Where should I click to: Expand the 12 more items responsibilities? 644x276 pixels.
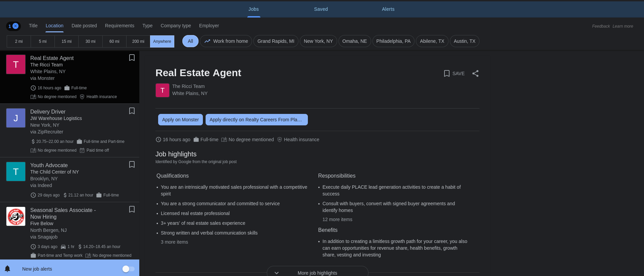tap(337, 219)
